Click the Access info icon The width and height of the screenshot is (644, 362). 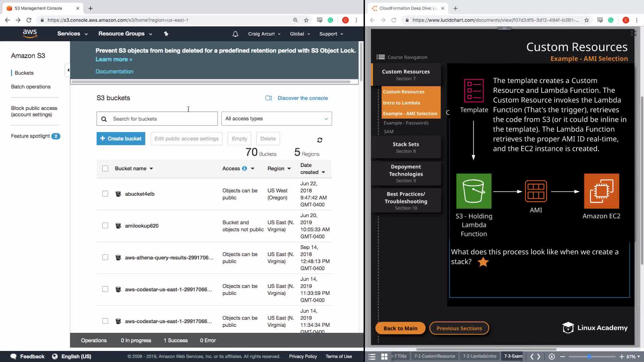[245, 168]
